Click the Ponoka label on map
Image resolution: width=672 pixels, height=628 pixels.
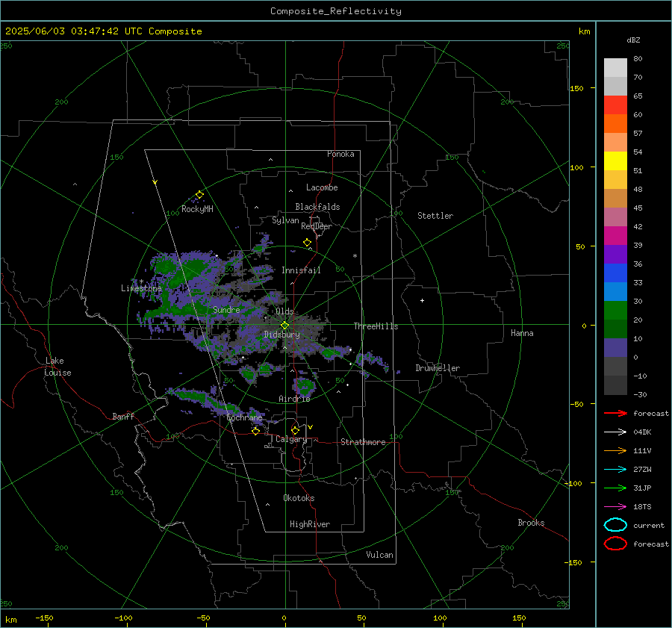coord(340,154)
